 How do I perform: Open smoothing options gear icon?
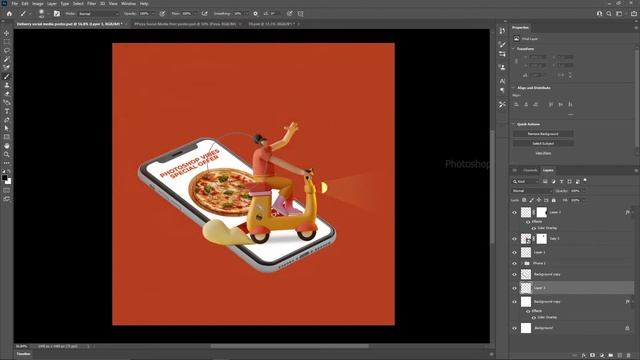pos(256,13)
